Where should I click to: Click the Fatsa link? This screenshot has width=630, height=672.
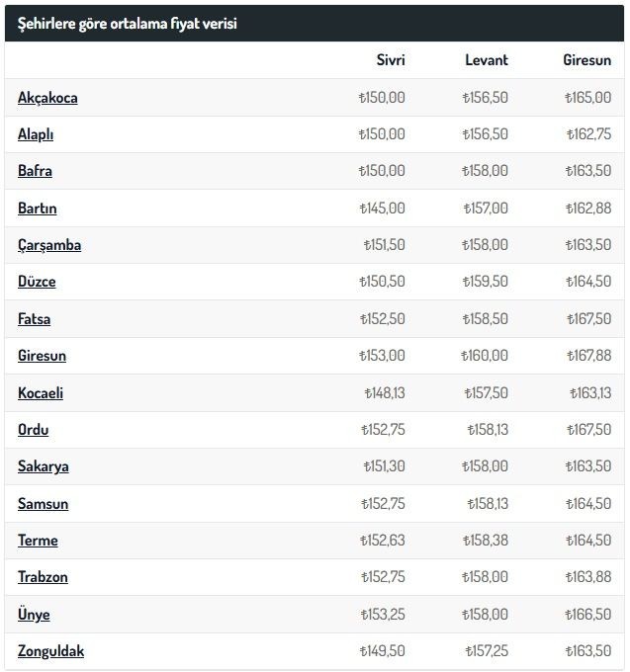34,319
